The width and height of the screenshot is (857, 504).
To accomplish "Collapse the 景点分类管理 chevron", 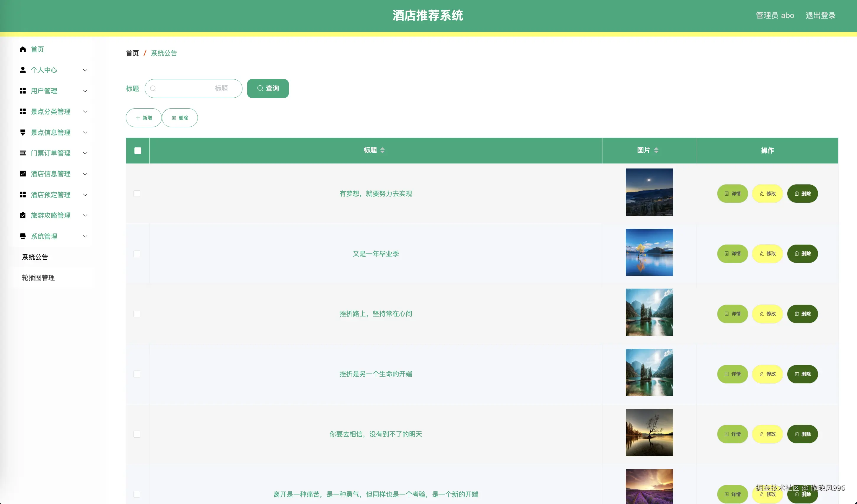I will (85, 112).
